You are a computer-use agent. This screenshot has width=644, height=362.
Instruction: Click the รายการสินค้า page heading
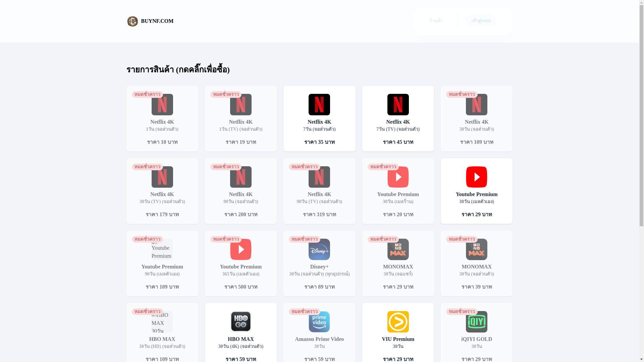click(178, 69)
